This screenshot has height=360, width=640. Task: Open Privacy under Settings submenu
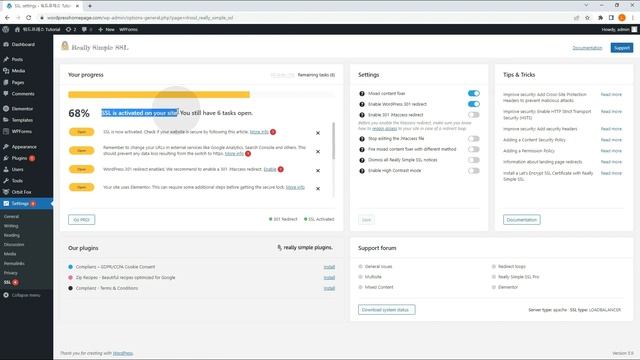tap(11, 273)
